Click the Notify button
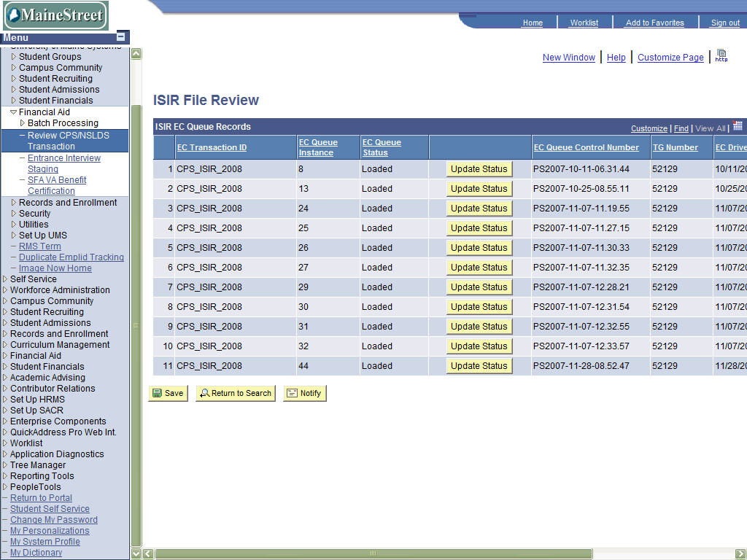Screen dimensions: 747x560 [x=305, y=393]
